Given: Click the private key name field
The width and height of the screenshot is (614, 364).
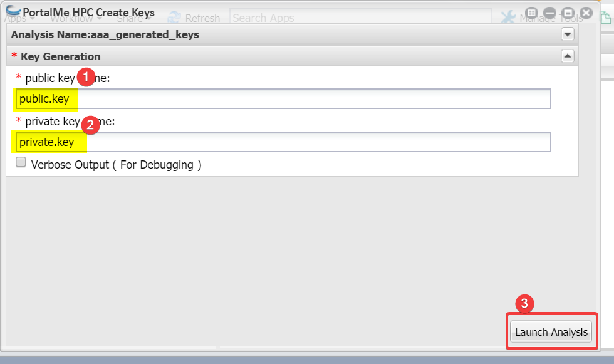Looking at the screenshot, I should (x=283, y=142).
